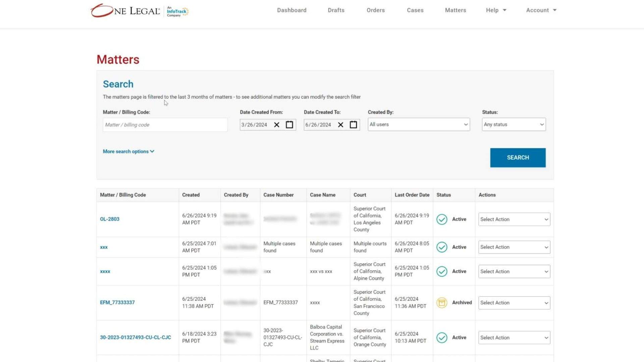Click Multiple courts found cell

click(370, 247)
